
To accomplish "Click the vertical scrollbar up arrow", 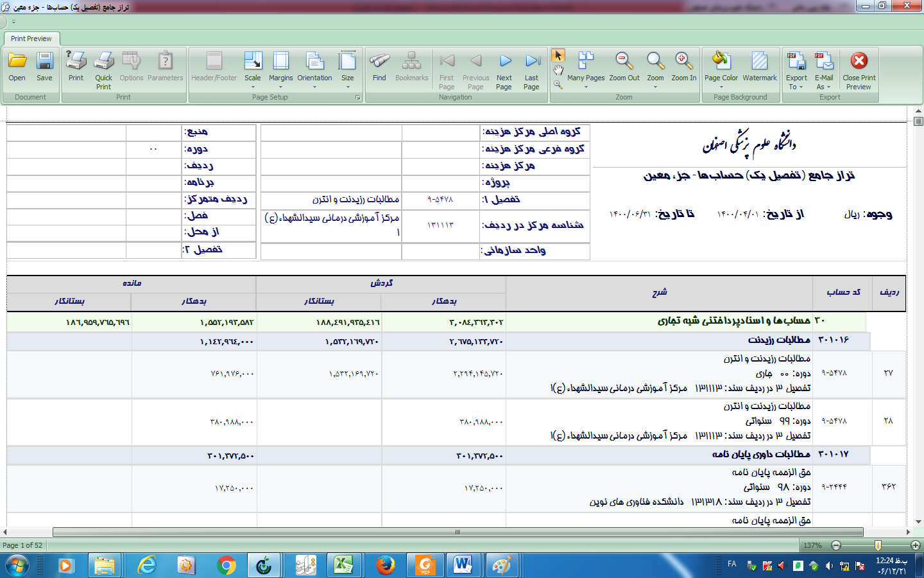I will pos(918,111).
